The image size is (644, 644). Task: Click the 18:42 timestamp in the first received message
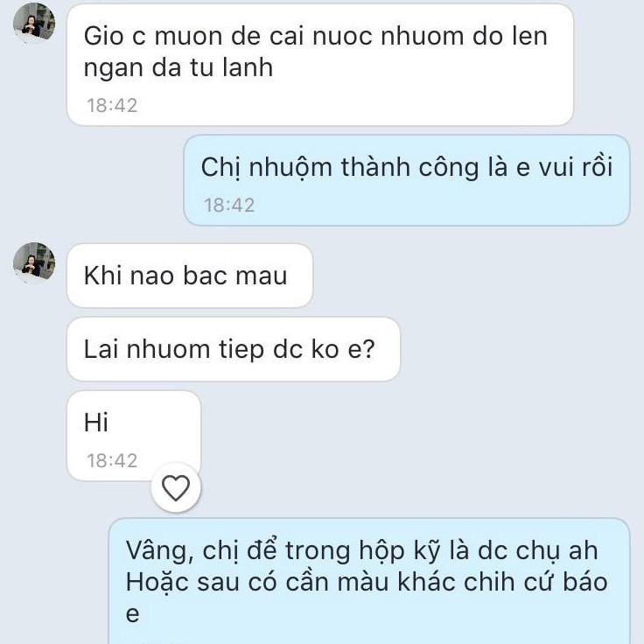pyautogui.click(x=112, y=105)
